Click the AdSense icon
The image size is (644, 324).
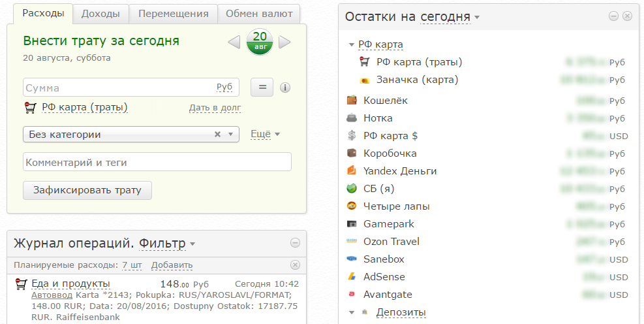tap(352, 277)
